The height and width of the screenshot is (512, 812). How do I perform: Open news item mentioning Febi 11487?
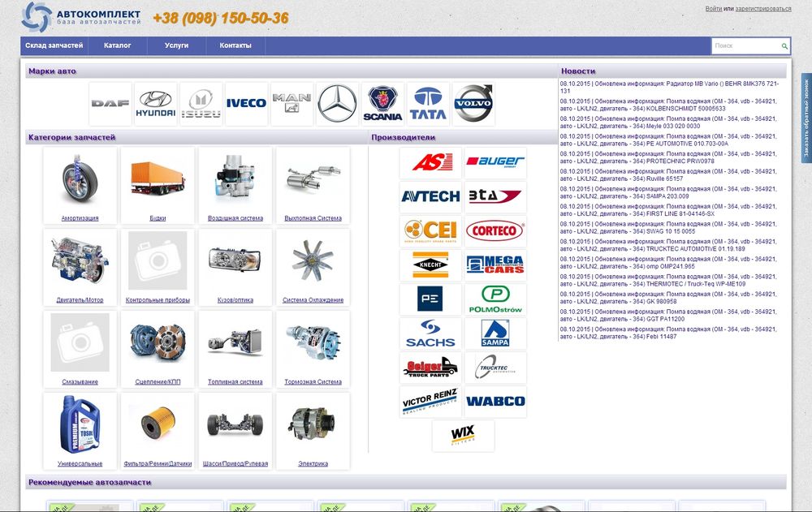[668, 333]
